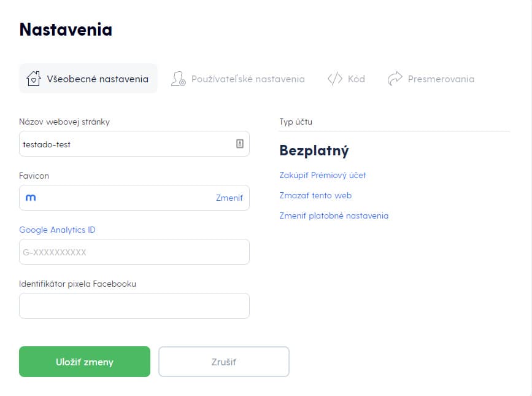Switch to the Používateľské nastavenia tab

click(x=237, y=79)
